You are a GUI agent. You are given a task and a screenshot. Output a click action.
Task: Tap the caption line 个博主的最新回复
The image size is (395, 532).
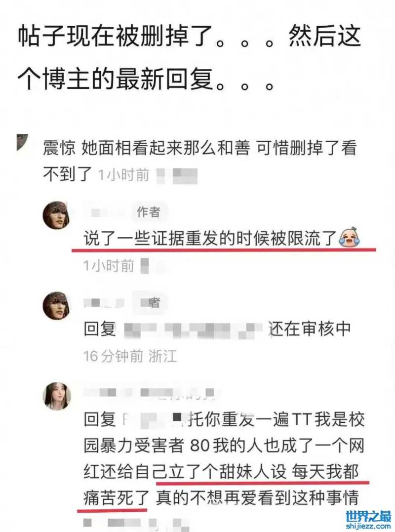click(x=116, y=79)
